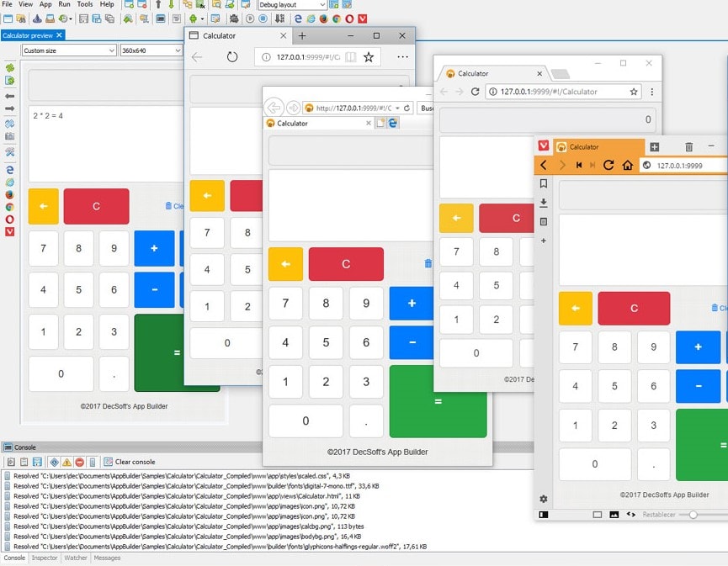Open the Custom size dropdown
This screenshot has width=728, height=566.
[69, 50]
